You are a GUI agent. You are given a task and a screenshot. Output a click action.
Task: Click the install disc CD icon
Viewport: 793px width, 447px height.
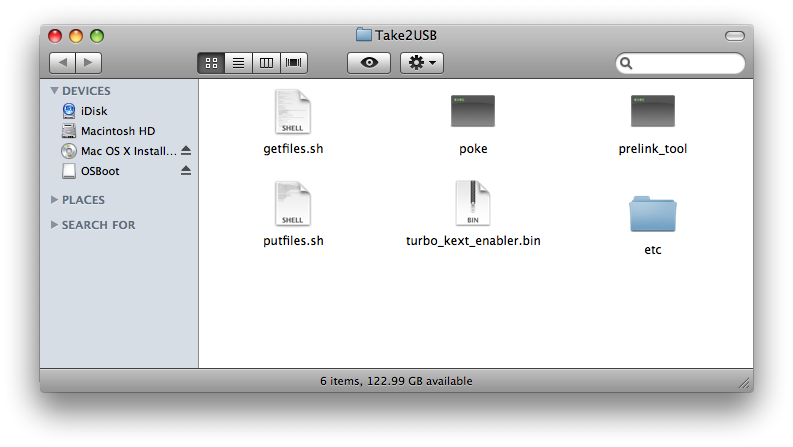click(x=69, y=151)
